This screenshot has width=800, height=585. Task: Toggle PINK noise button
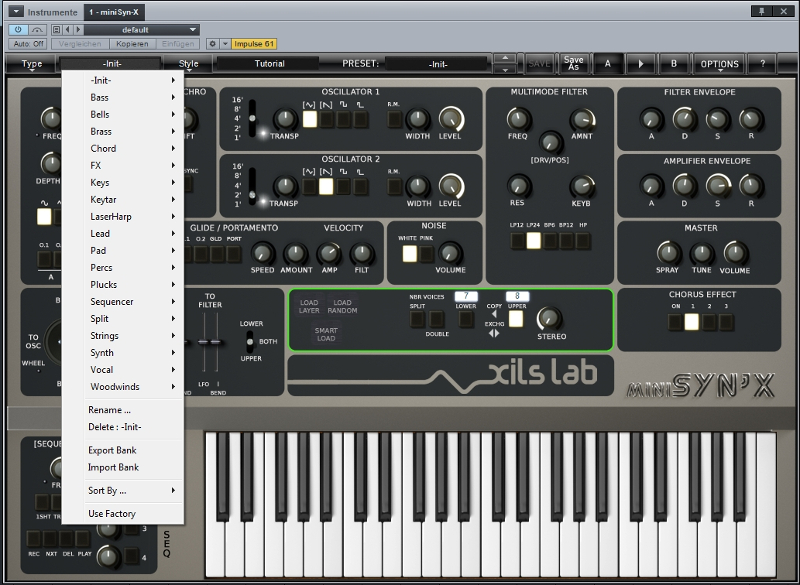tap(426, 253)
